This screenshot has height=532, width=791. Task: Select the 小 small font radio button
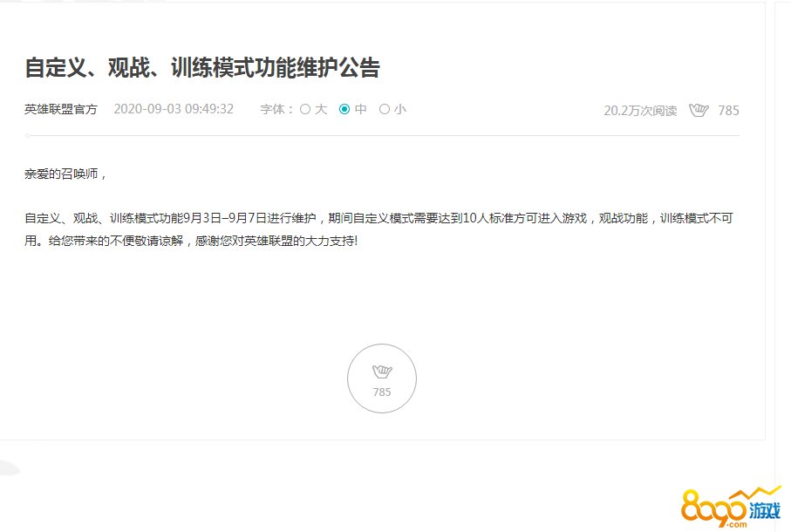pyautogui.click(x=385, y=109)
